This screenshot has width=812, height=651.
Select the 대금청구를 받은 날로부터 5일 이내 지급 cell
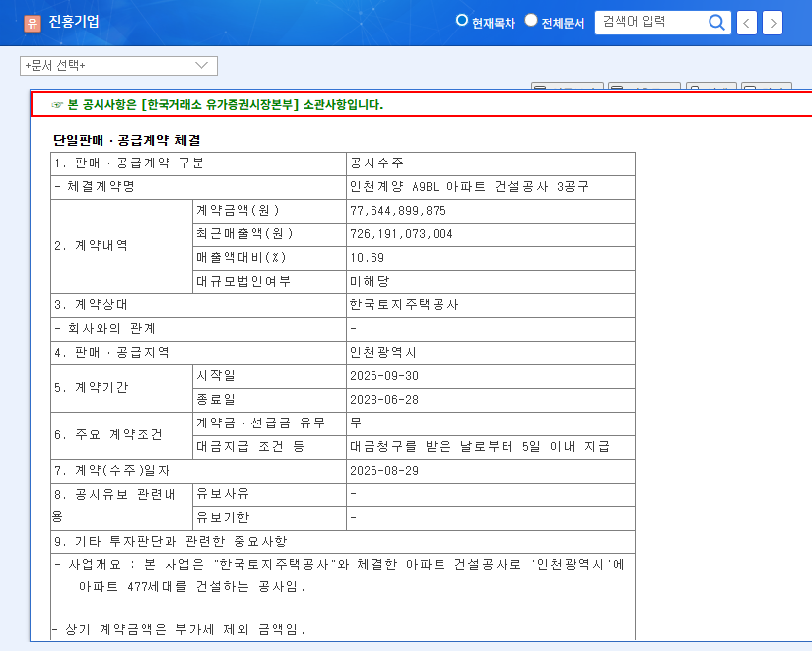491,447
